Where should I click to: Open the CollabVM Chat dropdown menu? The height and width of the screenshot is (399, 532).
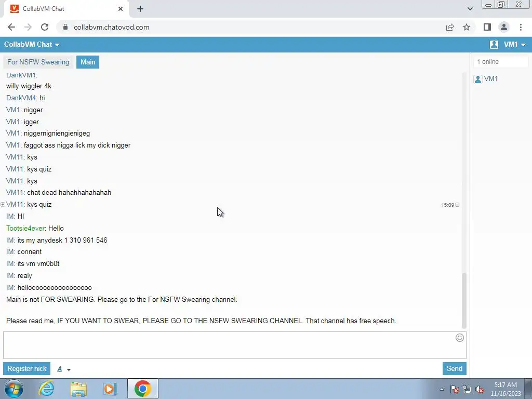tap(32, 45)
